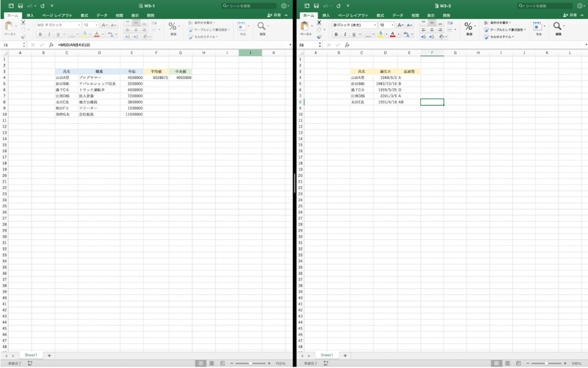Open the 游ゴシック (本文) font dropdown in W3-2
The image size is (588, 368).
tap(374, 25)
